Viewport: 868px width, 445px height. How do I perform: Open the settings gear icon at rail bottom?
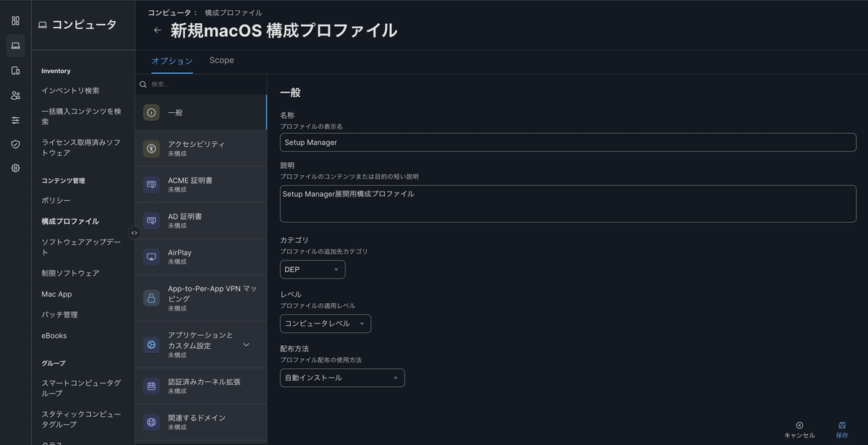(x=14, y=168)
